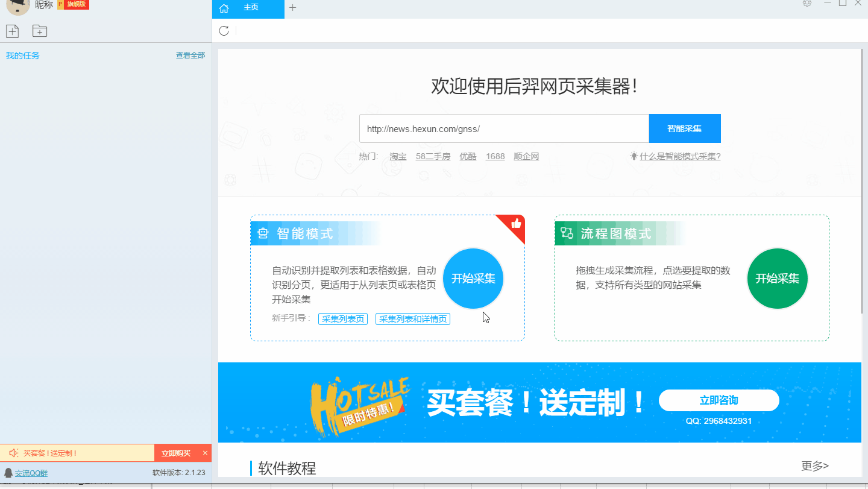The height and width of the screenshot is (489, 868).
Task: Click the new task icon
Action: [x=12, y=31]
